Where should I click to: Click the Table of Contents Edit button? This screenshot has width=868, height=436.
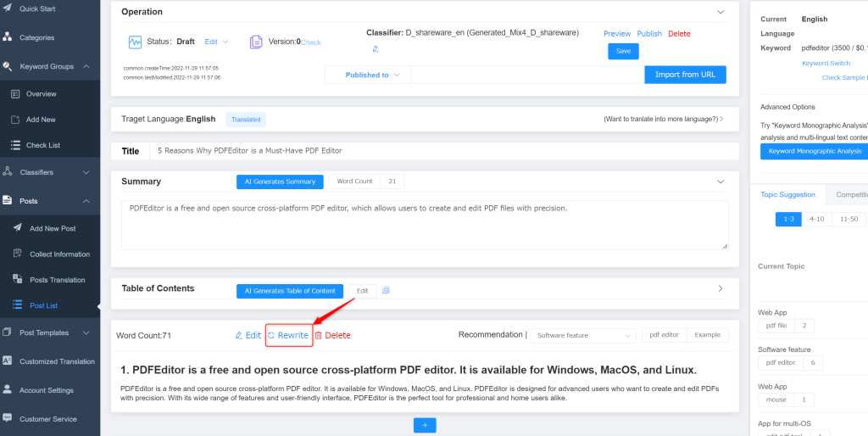(x=362, y=291)
